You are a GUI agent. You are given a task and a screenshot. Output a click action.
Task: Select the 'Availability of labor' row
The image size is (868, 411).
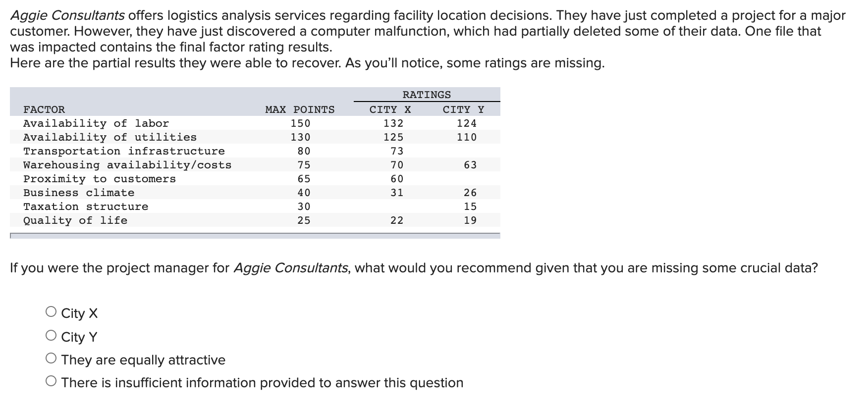(97, 123)
